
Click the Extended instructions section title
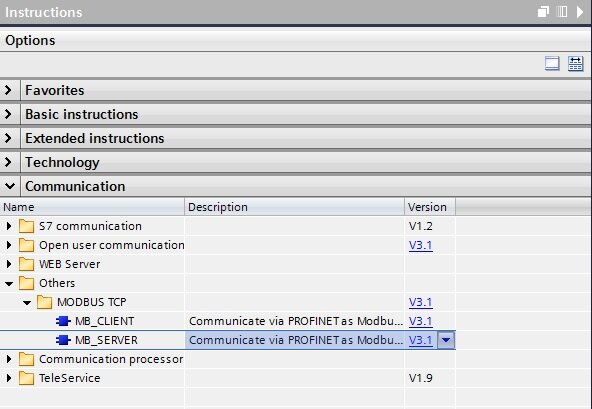click(94, 138)
